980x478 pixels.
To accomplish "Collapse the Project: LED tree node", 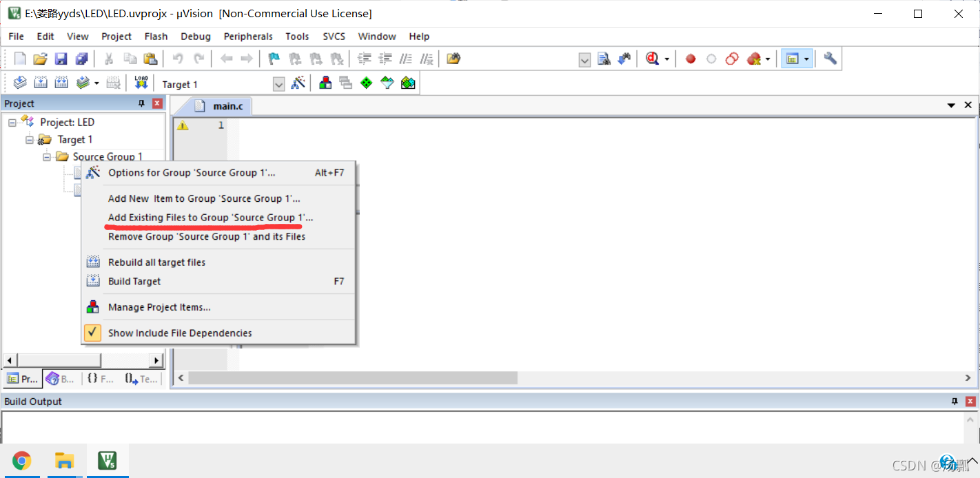I will 12,123.
